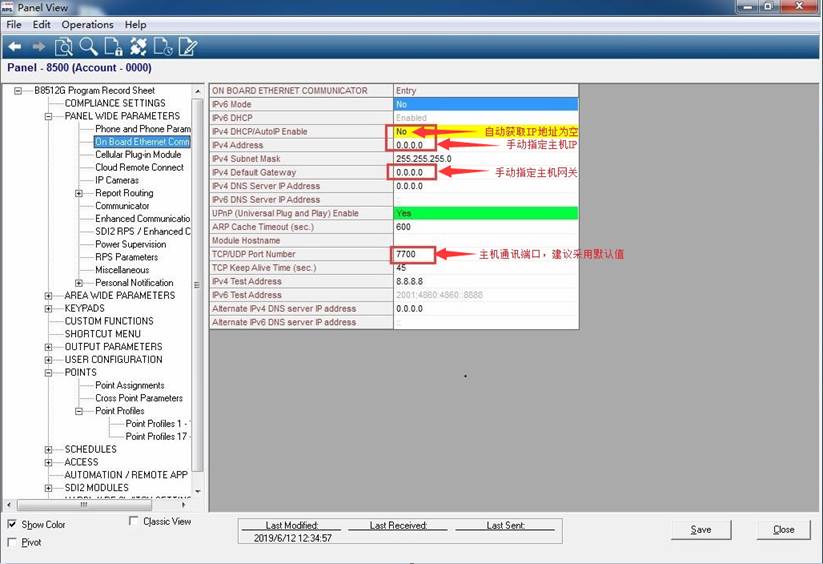Click the magnifying glass search icon
The width and height of the screenshot is (823, 564).
(88, 47)
